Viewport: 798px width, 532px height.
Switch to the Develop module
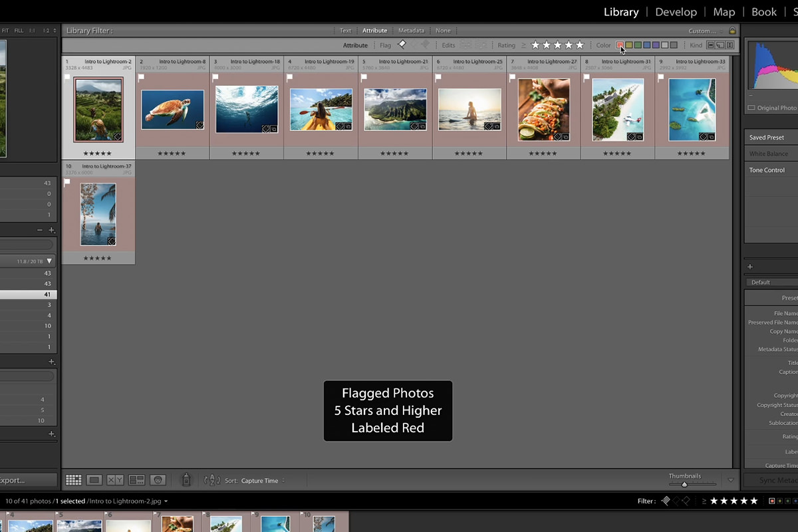click(x=676, y=11)
